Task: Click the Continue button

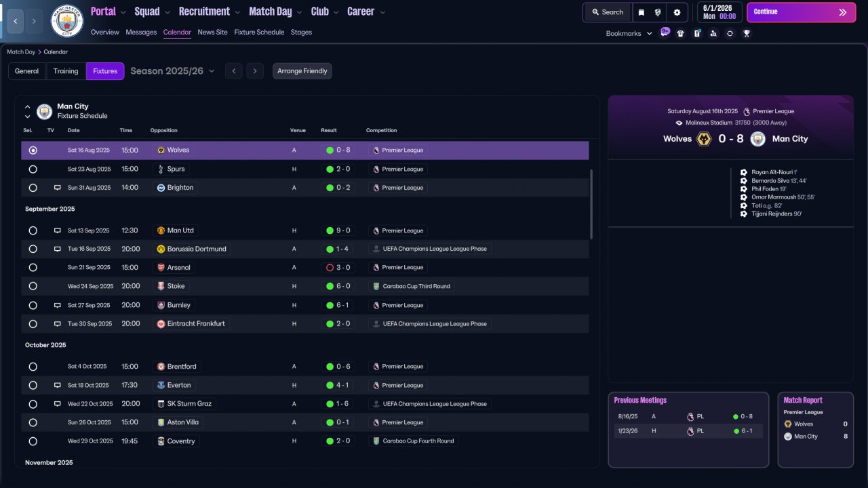Action: 801,12
